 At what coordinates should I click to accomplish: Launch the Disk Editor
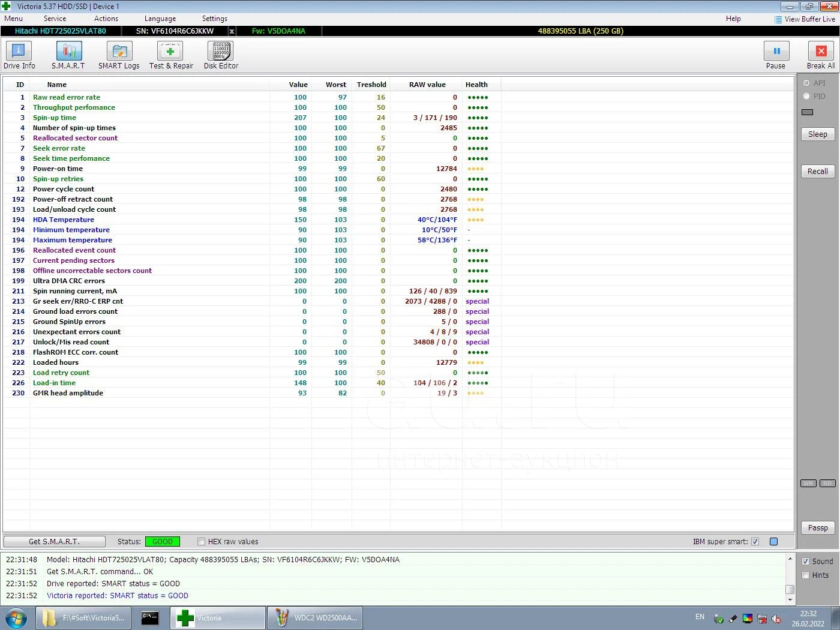point(221,55)
